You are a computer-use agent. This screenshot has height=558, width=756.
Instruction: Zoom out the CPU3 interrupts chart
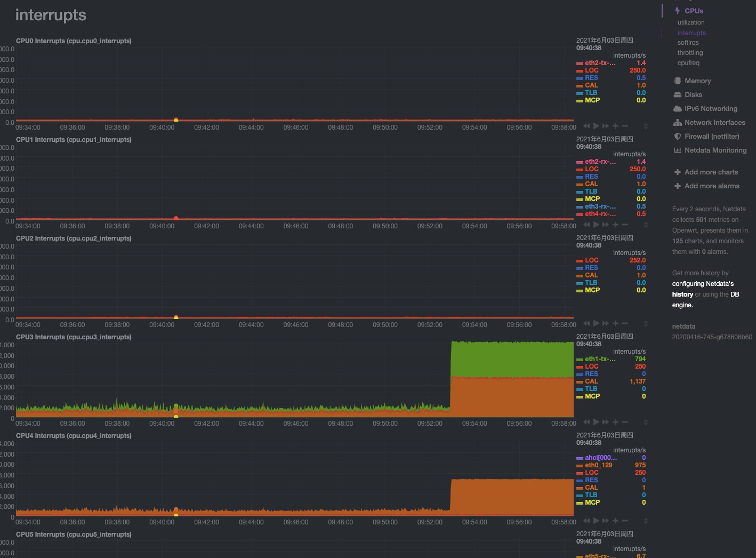click(625, 422)
